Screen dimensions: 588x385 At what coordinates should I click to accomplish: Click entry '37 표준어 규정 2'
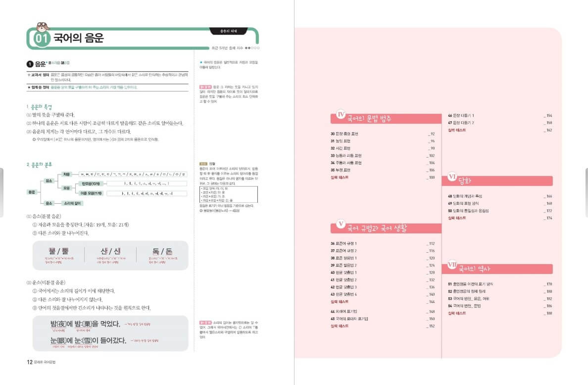coord(383,251)
